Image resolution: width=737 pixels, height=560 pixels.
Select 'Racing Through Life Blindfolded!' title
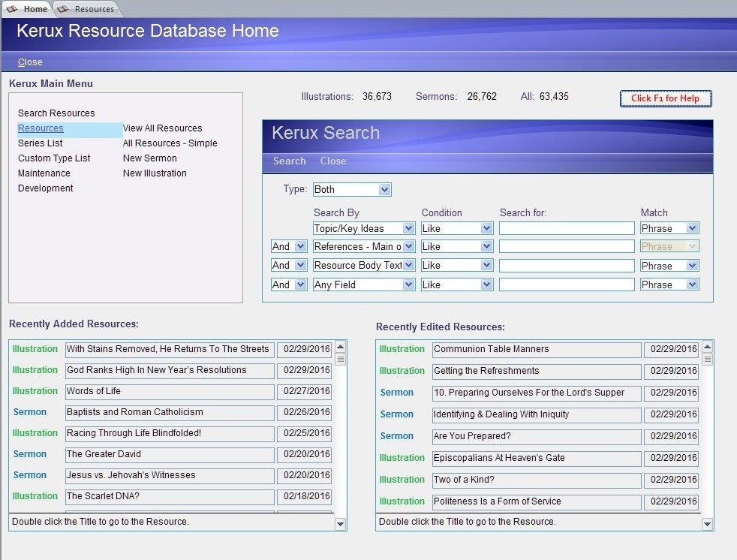click(x=170, y=433)
